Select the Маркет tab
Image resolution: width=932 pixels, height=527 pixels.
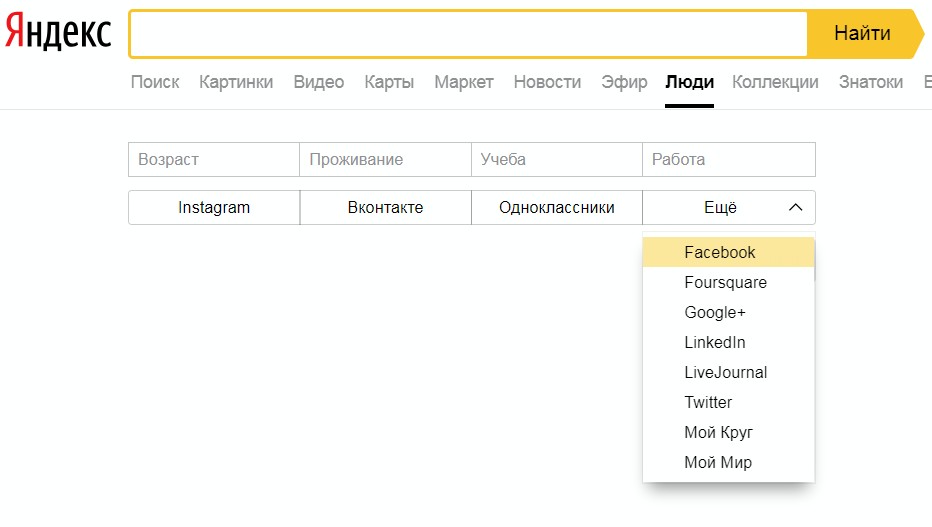pyautogui.click(x=464, y=82)
